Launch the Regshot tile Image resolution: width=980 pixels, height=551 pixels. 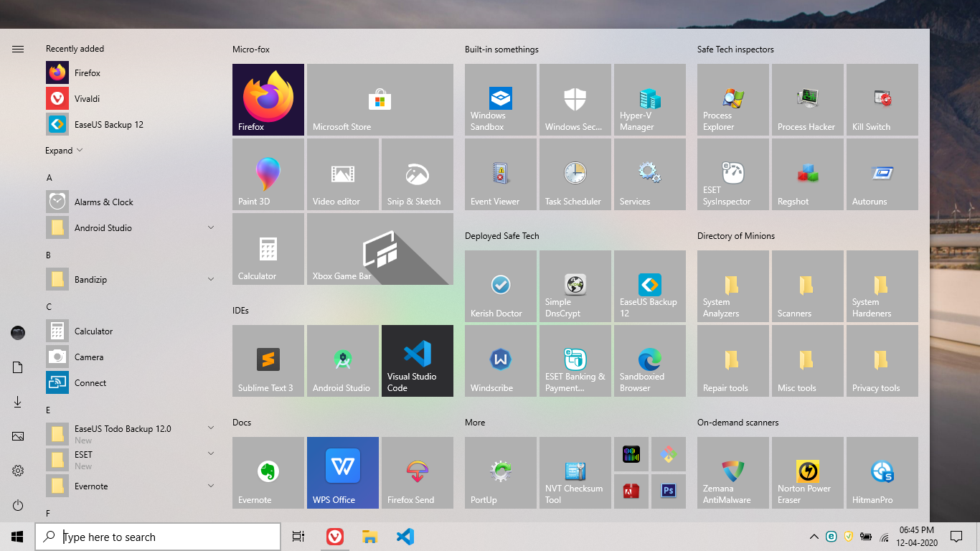click(808, 174)
